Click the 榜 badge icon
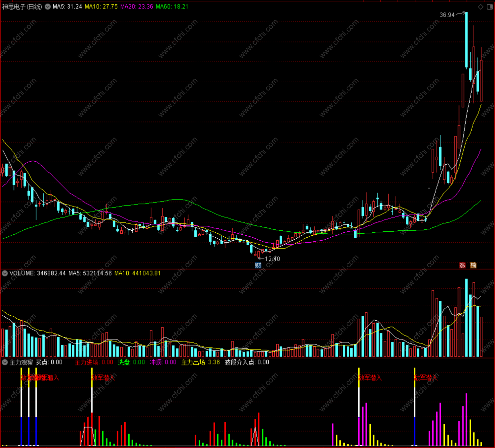495x448 pixels. [x=473, y=265]
